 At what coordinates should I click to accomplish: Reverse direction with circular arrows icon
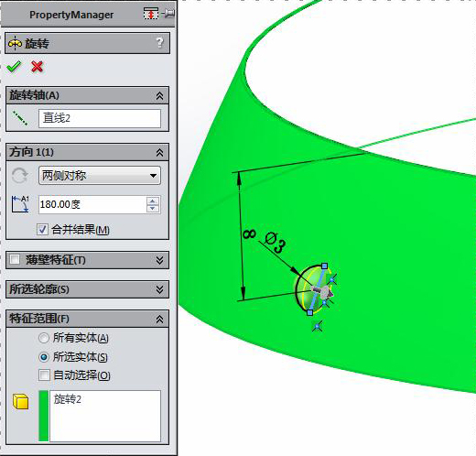(x=19, y=176)
